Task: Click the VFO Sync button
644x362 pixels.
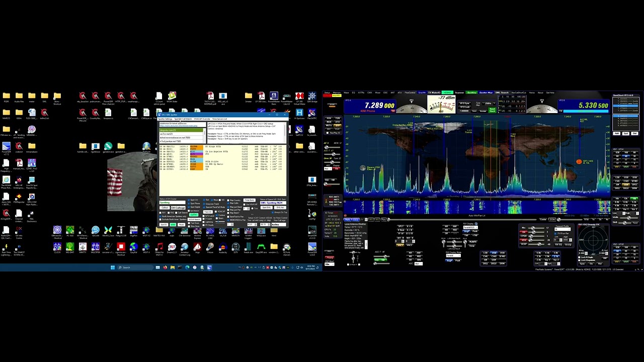Action: 464,103
